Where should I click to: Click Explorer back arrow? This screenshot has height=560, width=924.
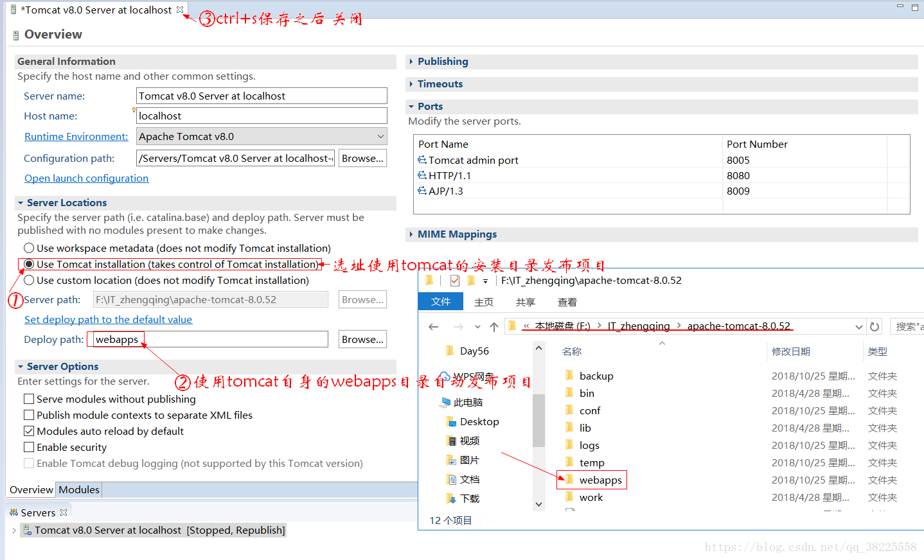434,327
